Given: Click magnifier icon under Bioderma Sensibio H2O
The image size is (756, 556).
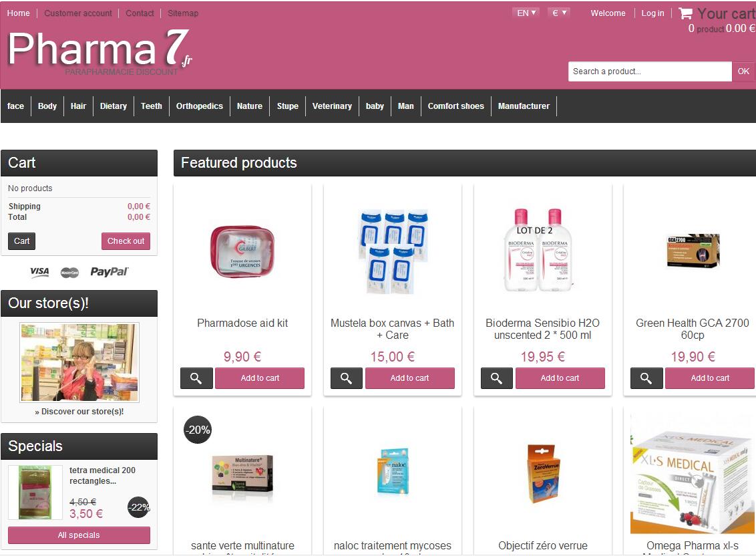Looking at the screenshot, I should [x=497, y=378].
